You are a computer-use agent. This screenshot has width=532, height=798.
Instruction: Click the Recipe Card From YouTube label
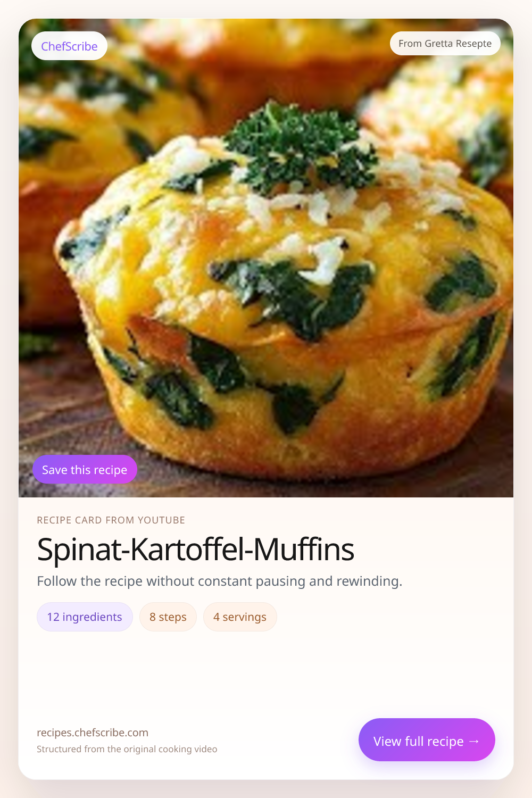pos(111,520)
